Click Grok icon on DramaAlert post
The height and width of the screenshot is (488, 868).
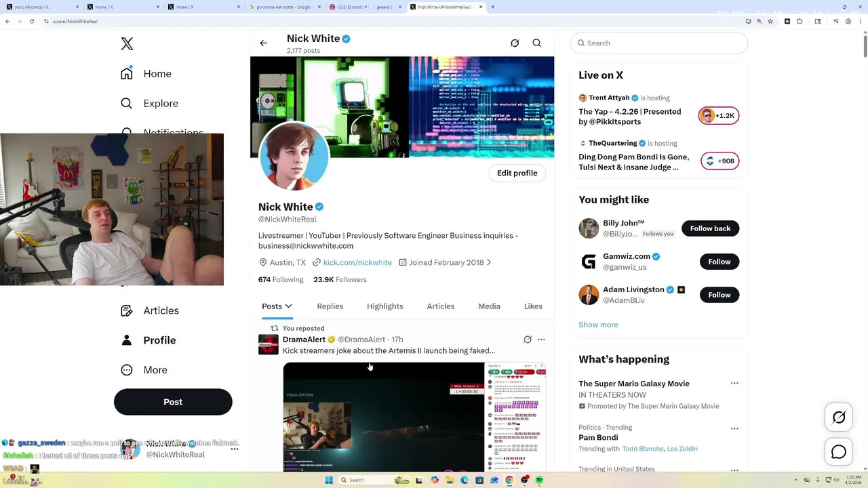(x=528, y=340)
